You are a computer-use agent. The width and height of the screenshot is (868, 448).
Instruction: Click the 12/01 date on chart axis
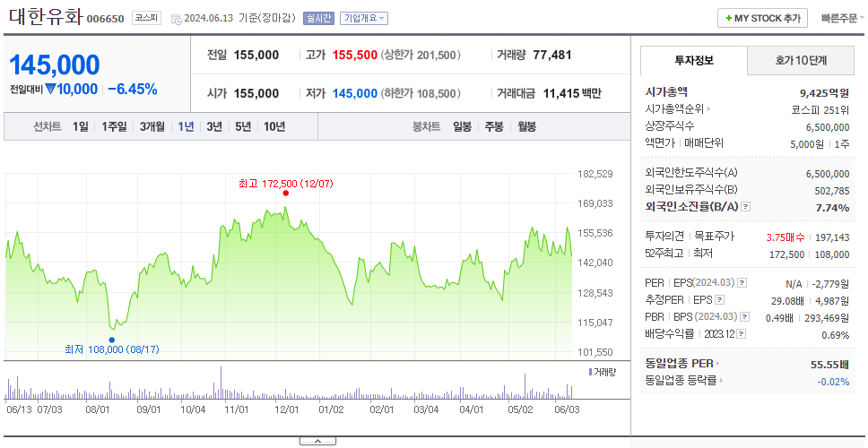click(x=287, y=409)
